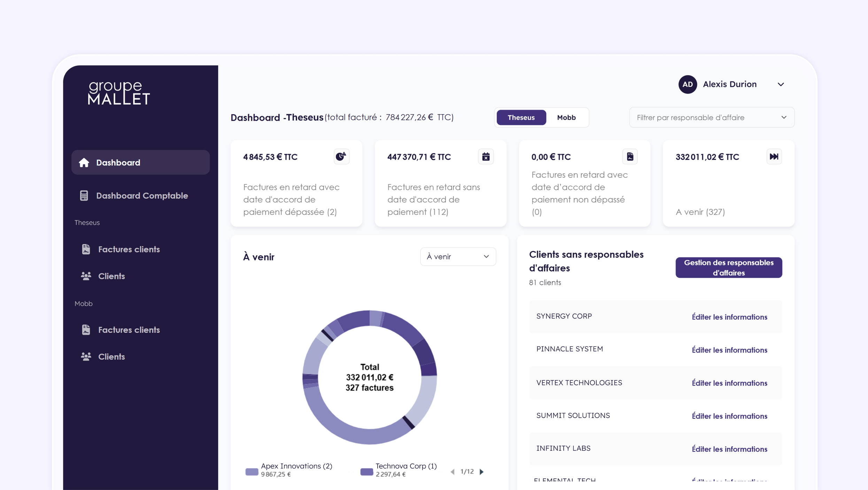The image size is (868, 490).
Task: Click the Clients people icon under Mobb
Action: 86,356
